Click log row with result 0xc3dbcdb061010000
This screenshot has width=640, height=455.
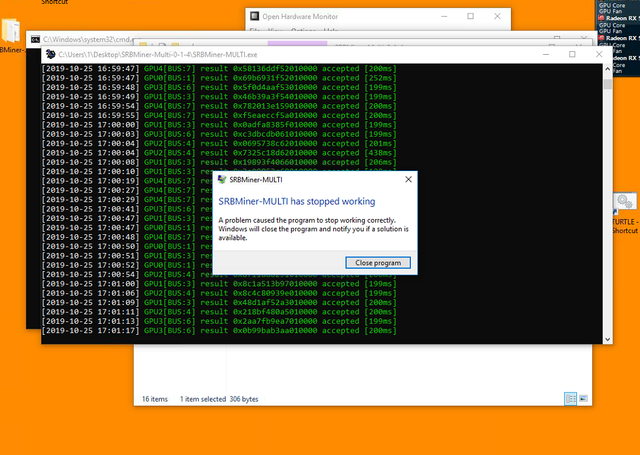[x=219, y=134]
